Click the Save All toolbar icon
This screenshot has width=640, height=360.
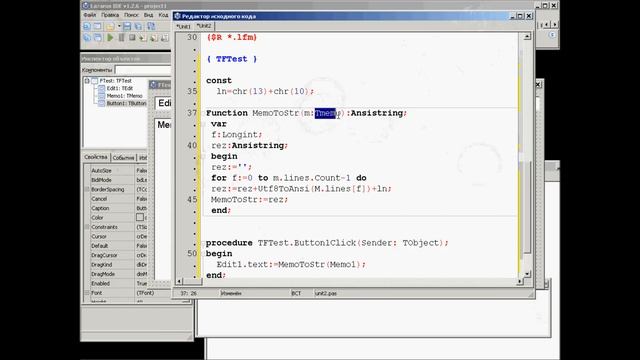138,27
